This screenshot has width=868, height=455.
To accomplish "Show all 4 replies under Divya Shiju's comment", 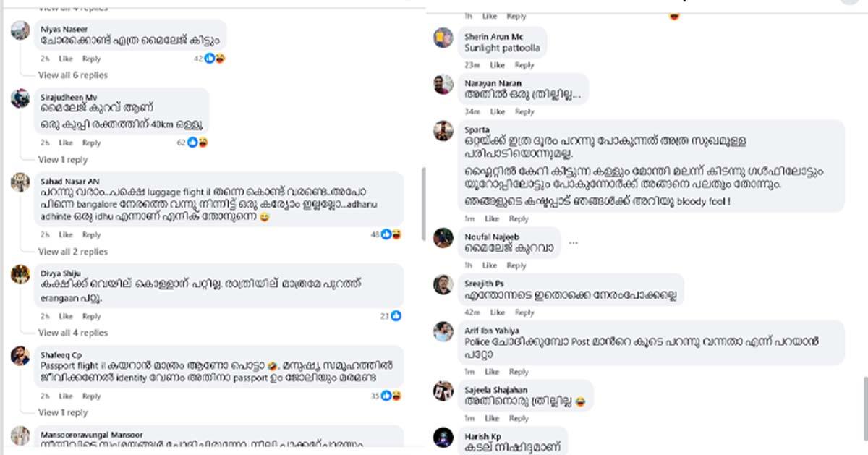I will (73, 333).
